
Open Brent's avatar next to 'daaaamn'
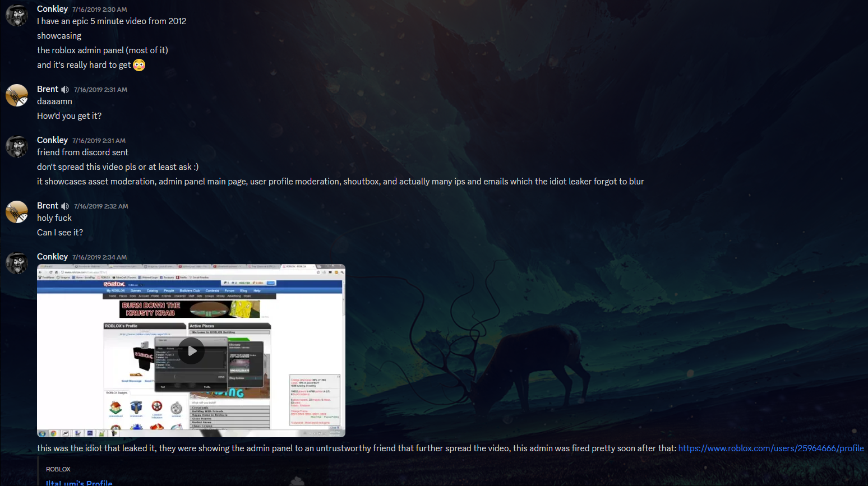point(17,96)
